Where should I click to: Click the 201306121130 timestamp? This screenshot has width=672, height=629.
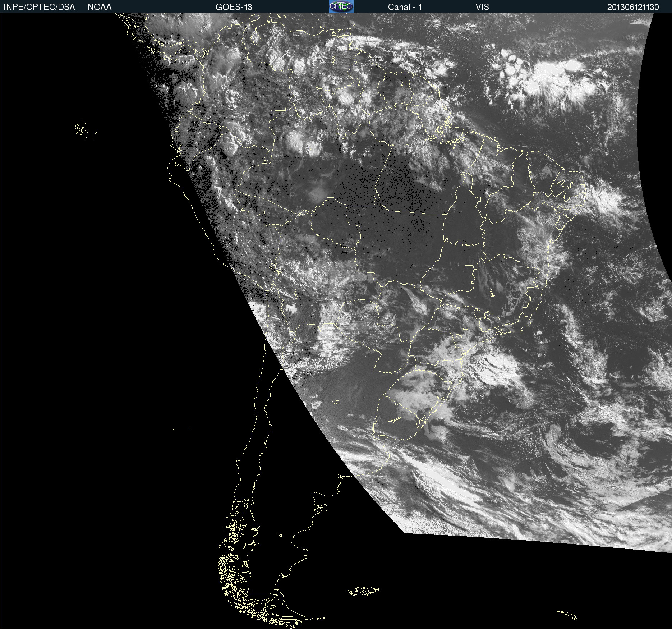tap(633, 7)
